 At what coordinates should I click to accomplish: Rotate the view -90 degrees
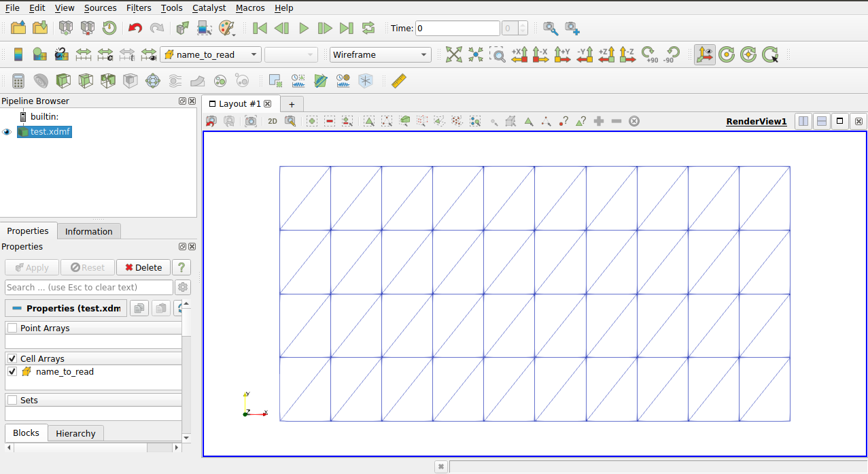pyautogui.click(x=672, y=54)
